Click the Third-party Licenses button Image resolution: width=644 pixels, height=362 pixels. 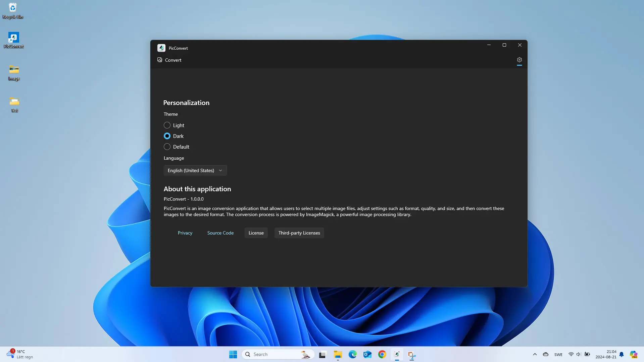click(299, 233)
